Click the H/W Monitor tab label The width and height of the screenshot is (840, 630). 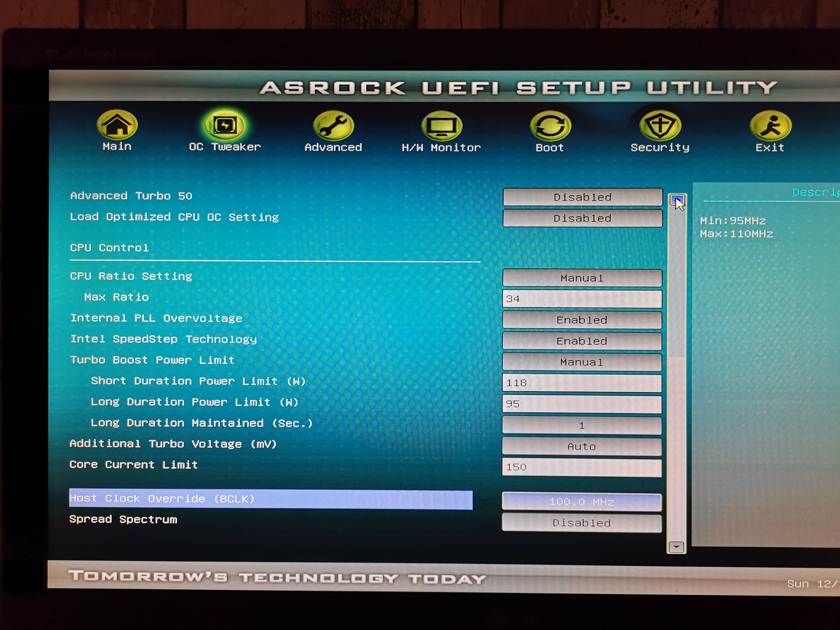point(441,147)
